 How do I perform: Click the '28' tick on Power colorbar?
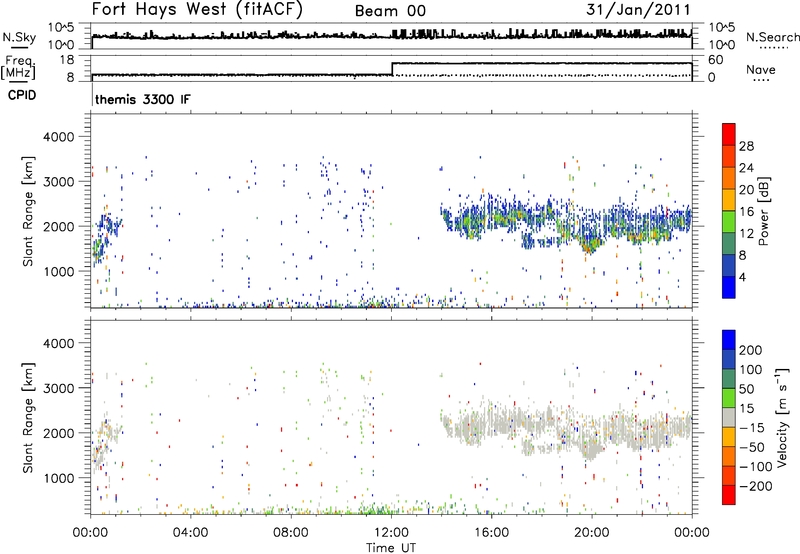(x=746, y=146)
